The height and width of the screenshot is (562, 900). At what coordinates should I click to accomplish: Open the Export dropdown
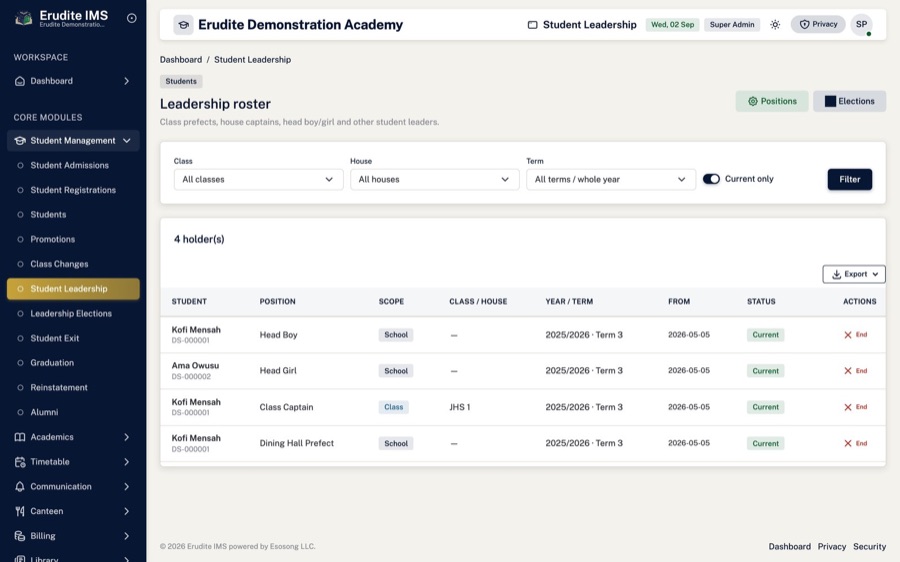[x=854, y=274]
